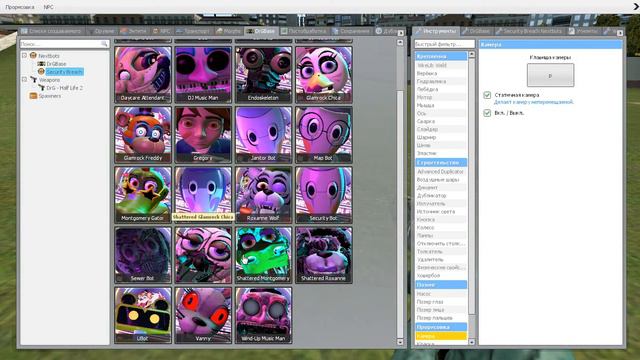Image resolution: width=640 pixels, height=360 pixels.
Task: Open the Инструменты tools tab
Action: coord(436,31)
